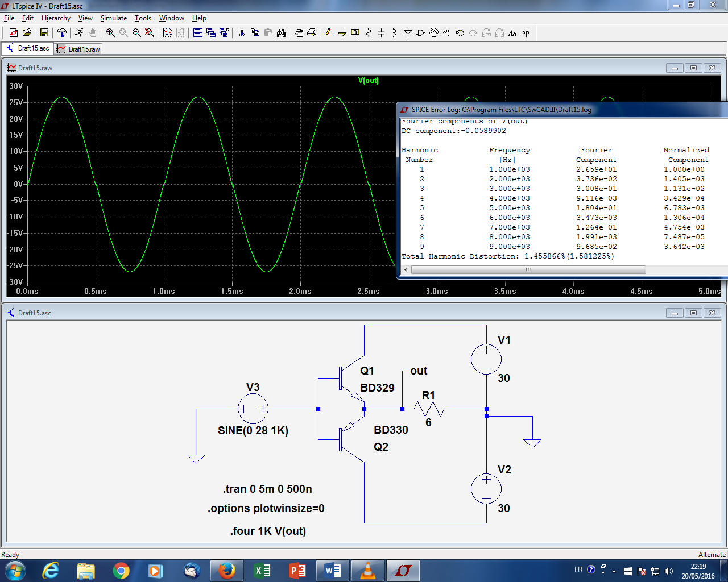Undo the last action
The width and height of the screenshot is (728, 582).
(x=460, y=33)
